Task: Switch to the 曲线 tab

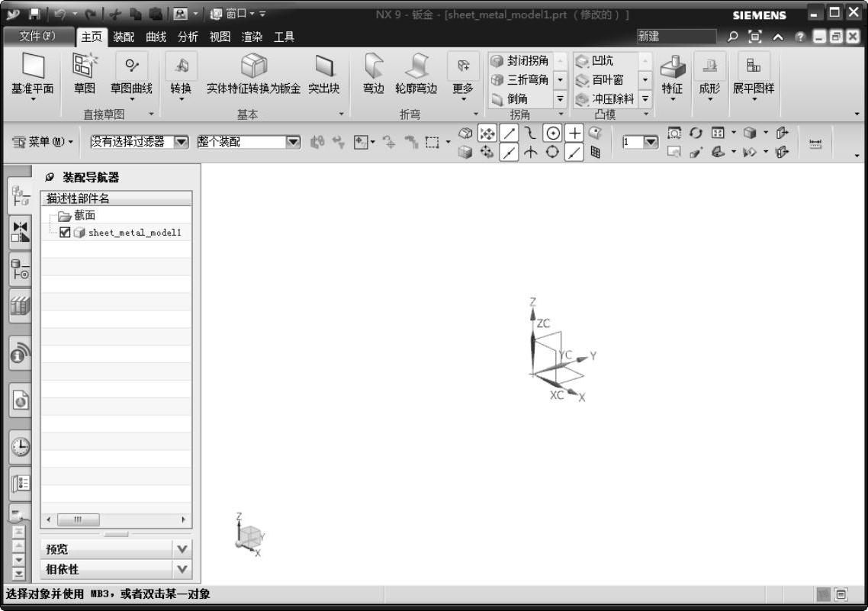Action: [x=156, y=37]
